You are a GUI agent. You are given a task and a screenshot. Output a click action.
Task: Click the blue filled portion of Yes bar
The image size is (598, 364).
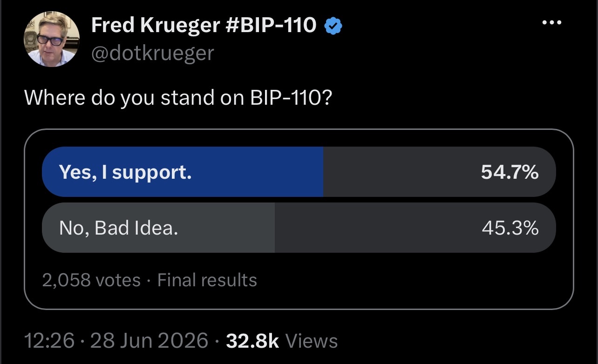click(183, 172)
